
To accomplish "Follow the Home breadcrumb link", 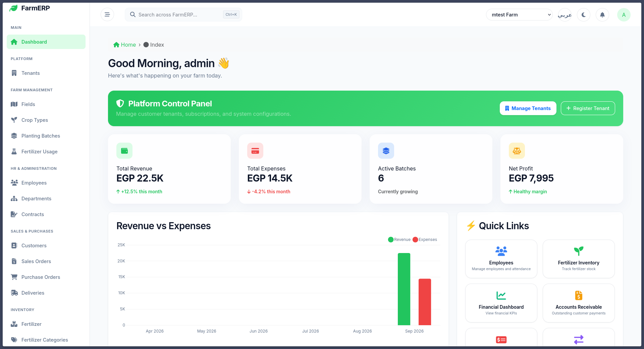I will coord(125,45).
